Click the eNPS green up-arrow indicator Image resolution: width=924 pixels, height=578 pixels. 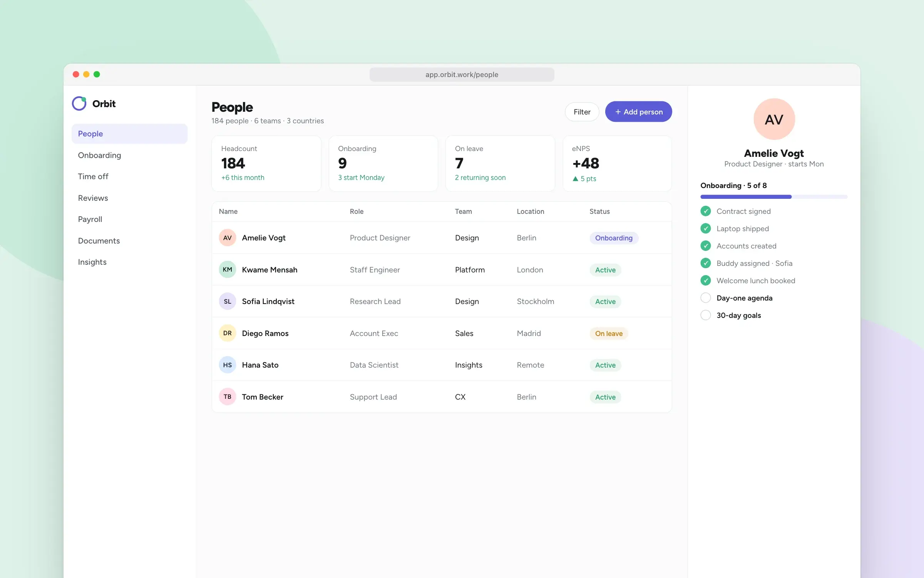click(x=575, y=178)
